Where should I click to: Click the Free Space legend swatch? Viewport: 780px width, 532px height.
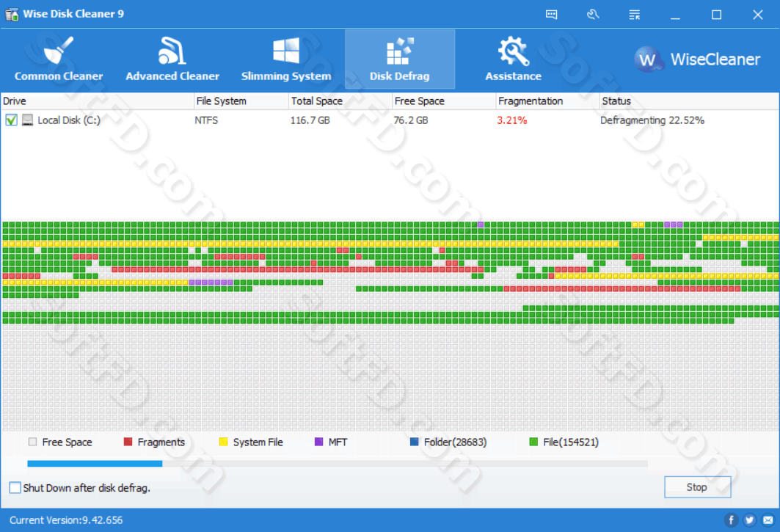pos(33,442)
